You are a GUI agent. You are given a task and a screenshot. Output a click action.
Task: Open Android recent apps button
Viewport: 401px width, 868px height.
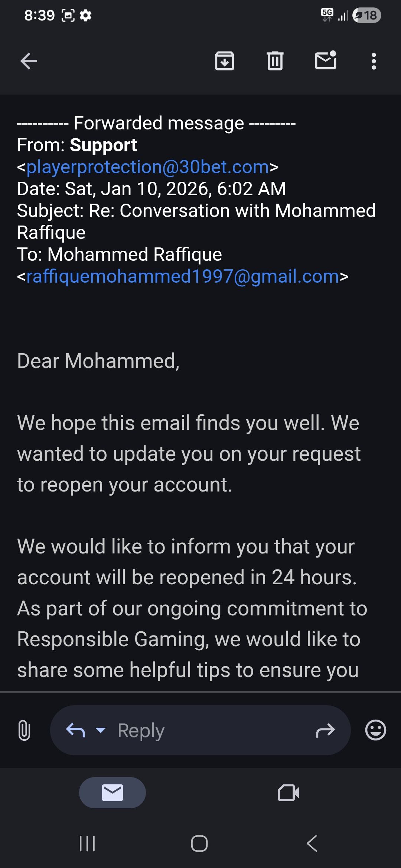pyautogui.click(x=88, y=844)
